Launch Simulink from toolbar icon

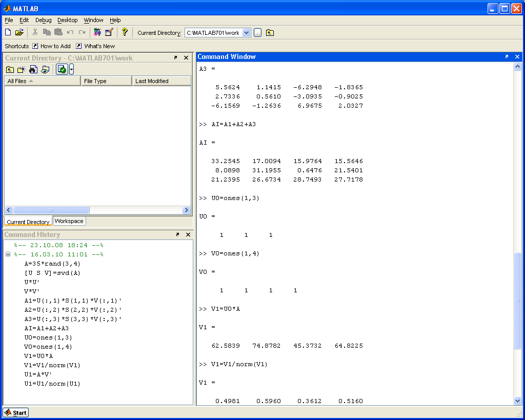pyautogui.click(x=97, y=32)
